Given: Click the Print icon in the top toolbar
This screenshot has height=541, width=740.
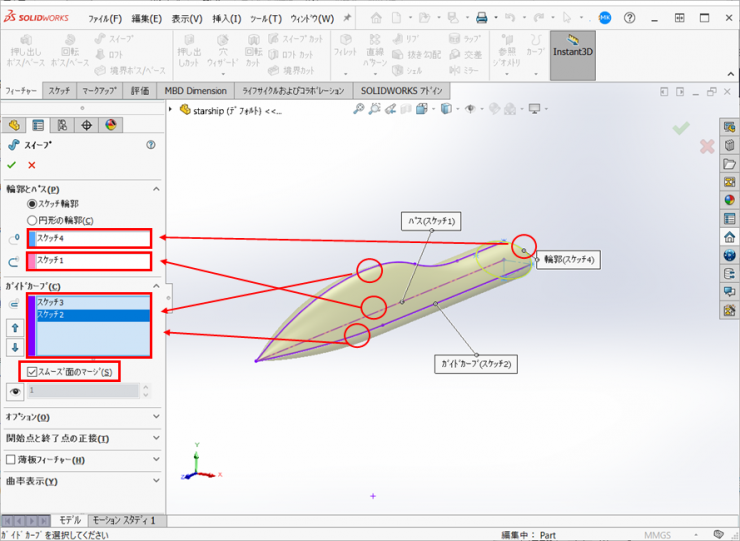Looking at the screenshot, I should click(482, 18).
